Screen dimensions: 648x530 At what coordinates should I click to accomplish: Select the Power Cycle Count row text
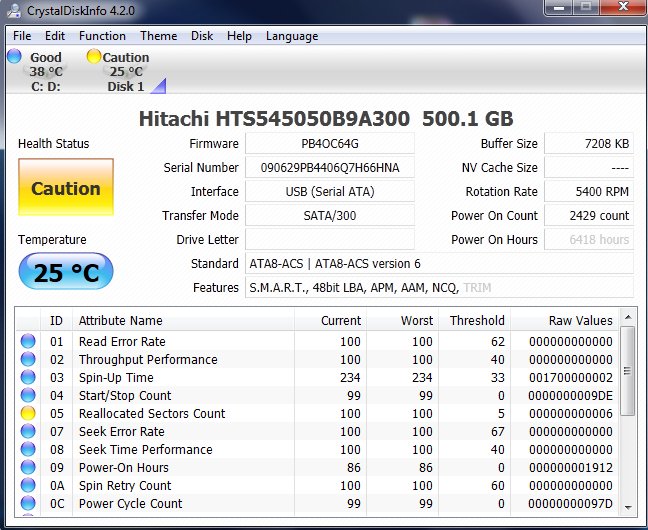(130, 504)
